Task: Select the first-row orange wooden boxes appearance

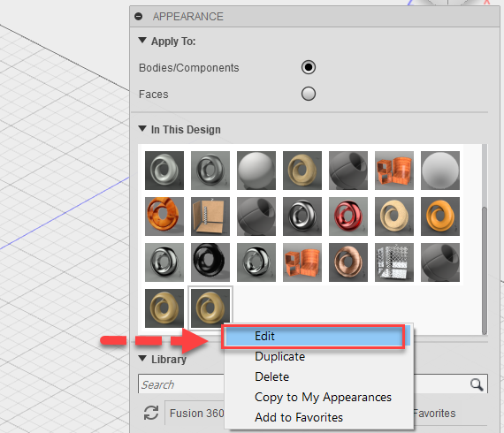Action: tap(394, 171)
